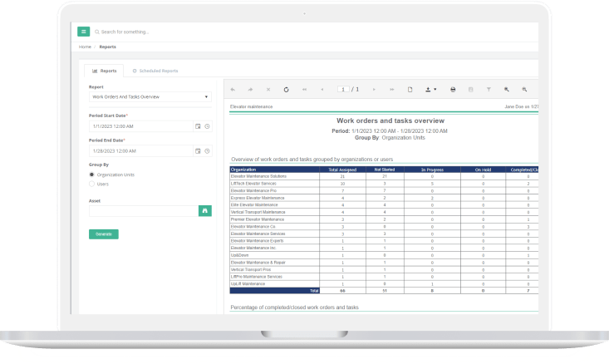Screen dimensions: 609x364
Task: Click the Home breadcrumb link
Action: coord(85,47)
